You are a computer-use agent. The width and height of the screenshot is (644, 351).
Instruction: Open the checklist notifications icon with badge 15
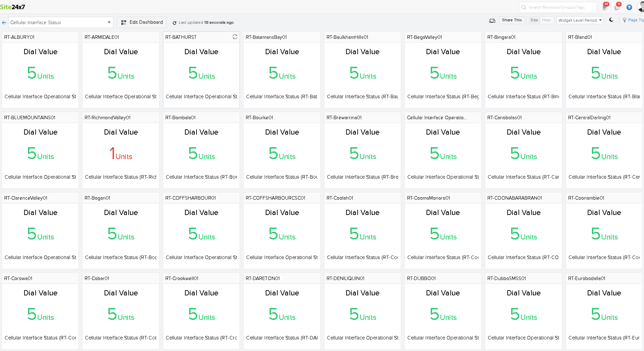point(617,7)
